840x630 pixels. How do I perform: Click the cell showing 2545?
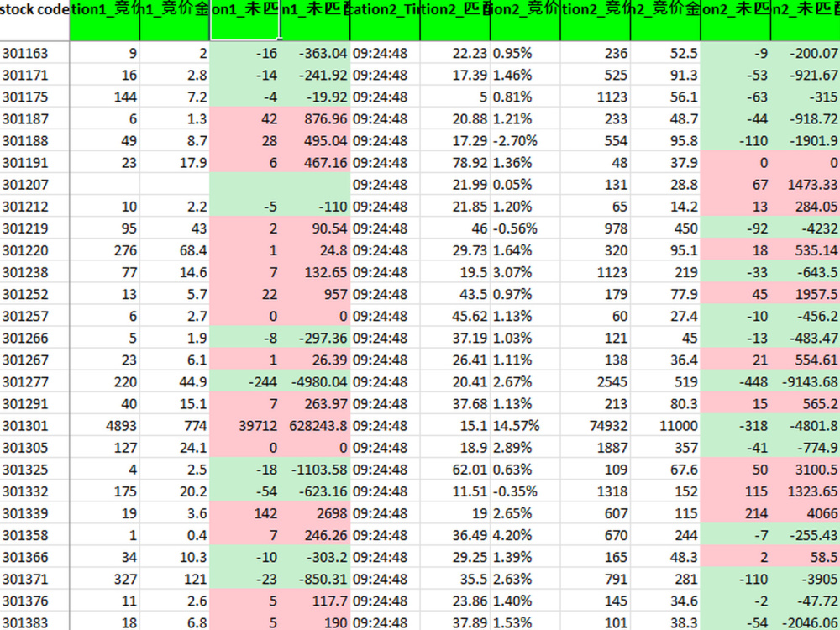point(596,382)
